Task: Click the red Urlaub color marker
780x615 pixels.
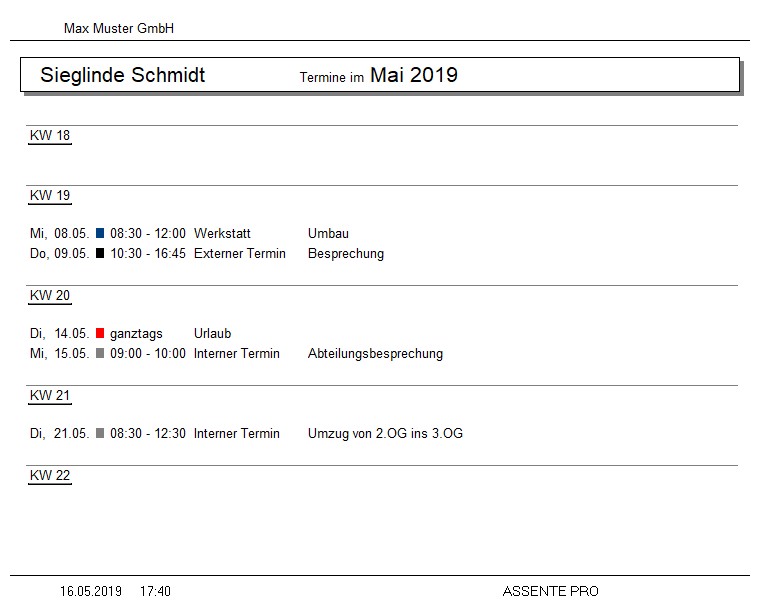Action: click(x=100, y=333)
